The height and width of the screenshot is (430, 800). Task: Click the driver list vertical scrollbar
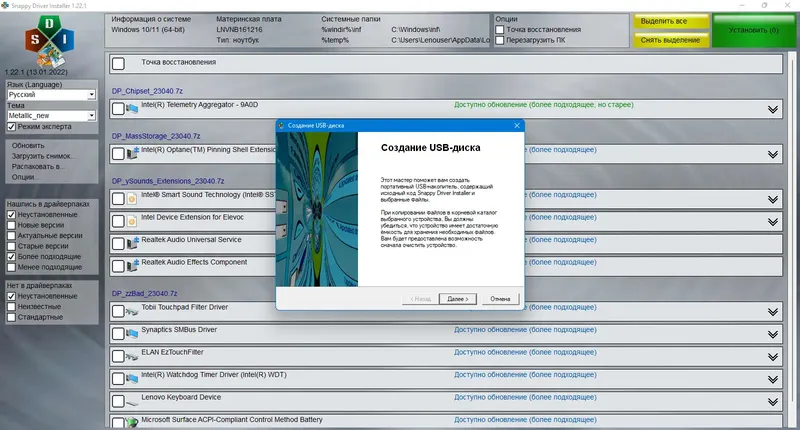792,240
